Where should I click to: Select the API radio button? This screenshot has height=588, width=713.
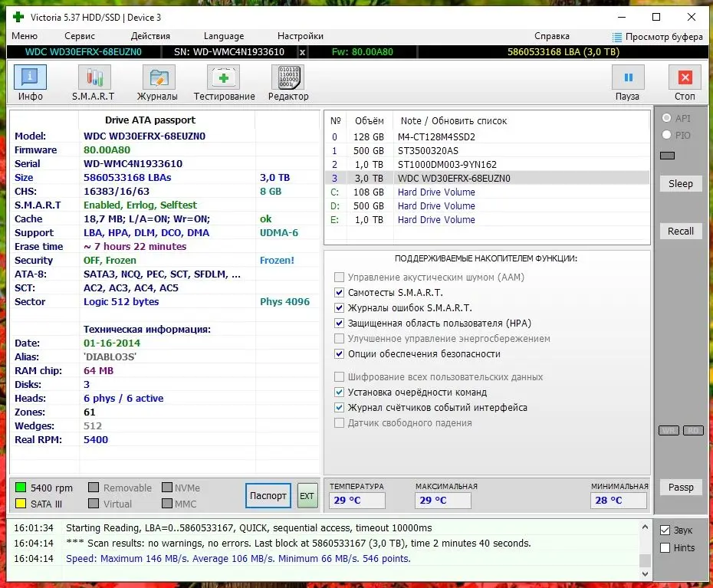[x=667, y=118]
